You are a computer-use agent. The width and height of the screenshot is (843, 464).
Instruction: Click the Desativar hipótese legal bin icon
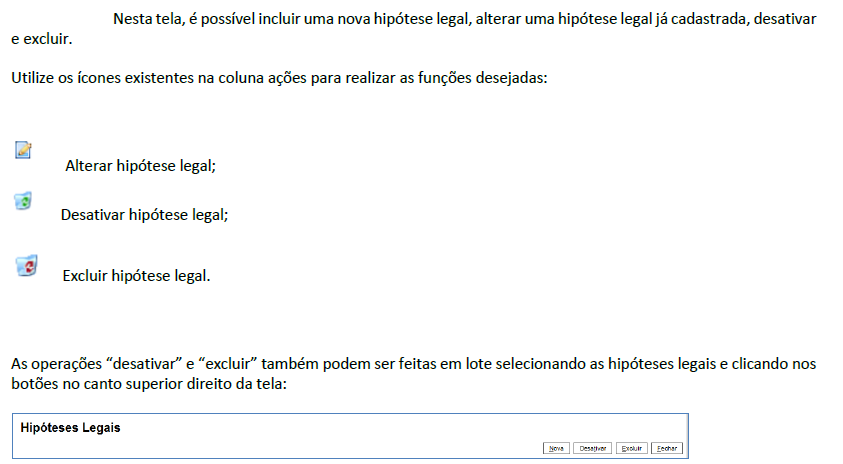(x=23, y=201)
